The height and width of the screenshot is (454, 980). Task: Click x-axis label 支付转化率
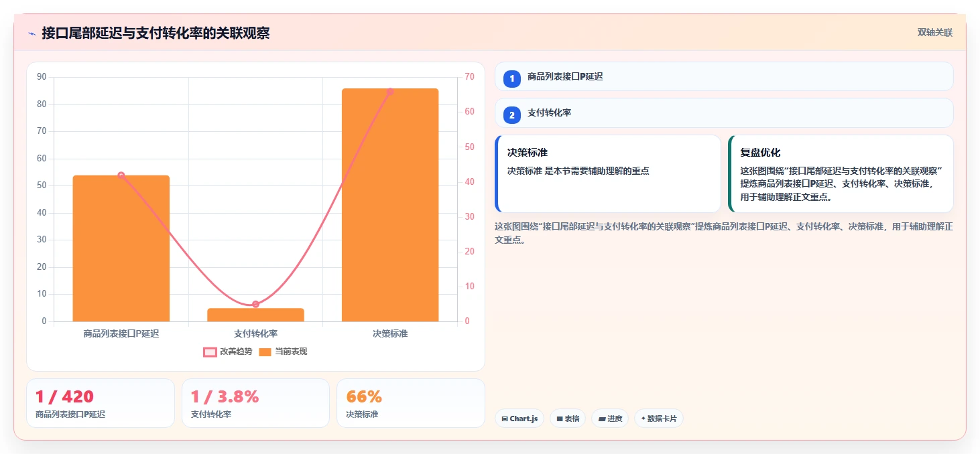pyautogui.click(x=255, y=333)
